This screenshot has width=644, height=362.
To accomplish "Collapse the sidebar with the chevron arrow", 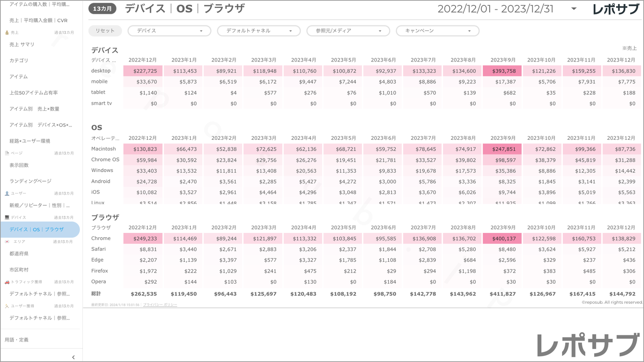I will point(73,357).
